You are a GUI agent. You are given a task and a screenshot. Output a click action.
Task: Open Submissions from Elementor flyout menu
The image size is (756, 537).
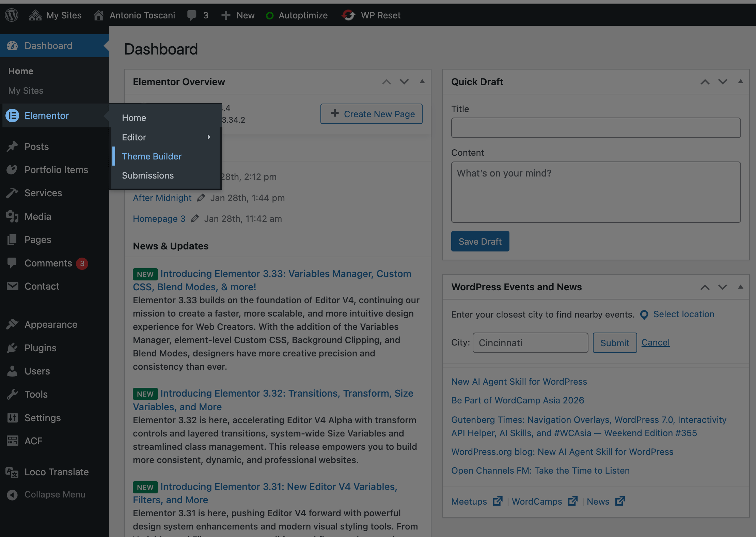148,175
